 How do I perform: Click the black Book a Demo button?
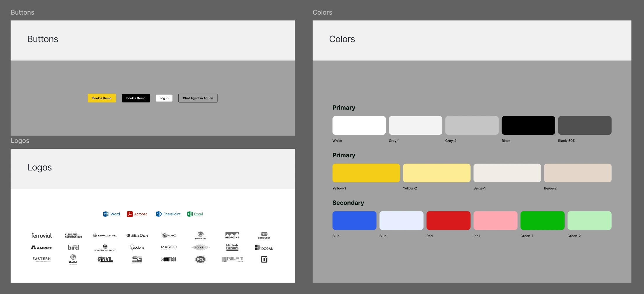(136, 98)
